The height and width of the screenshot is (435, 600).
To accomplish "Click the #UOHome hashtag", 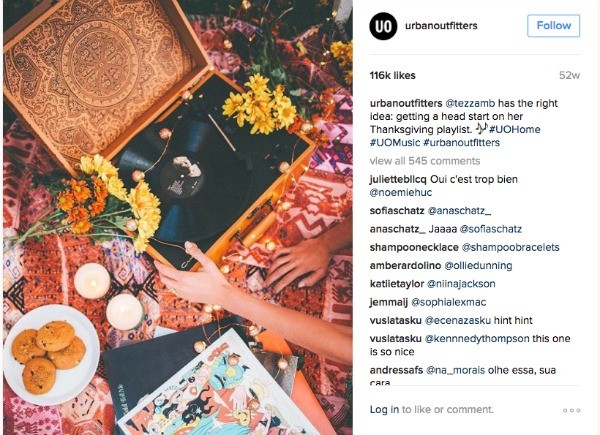I will point(515,129).
